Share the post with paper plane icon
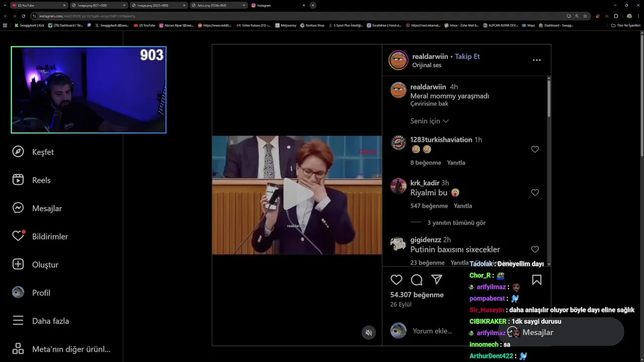This screenshot has height=362, width=644. click(437, 280)
